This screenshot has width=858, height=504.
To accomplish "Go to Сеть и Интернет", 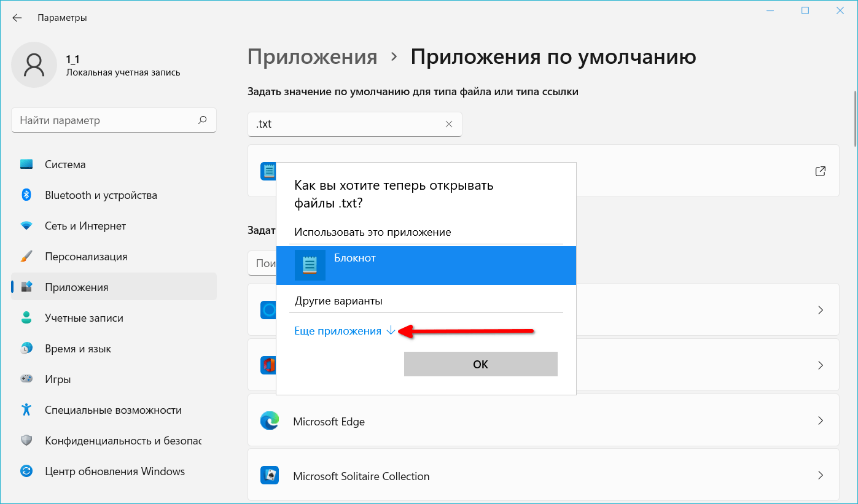I will point(114,226).
